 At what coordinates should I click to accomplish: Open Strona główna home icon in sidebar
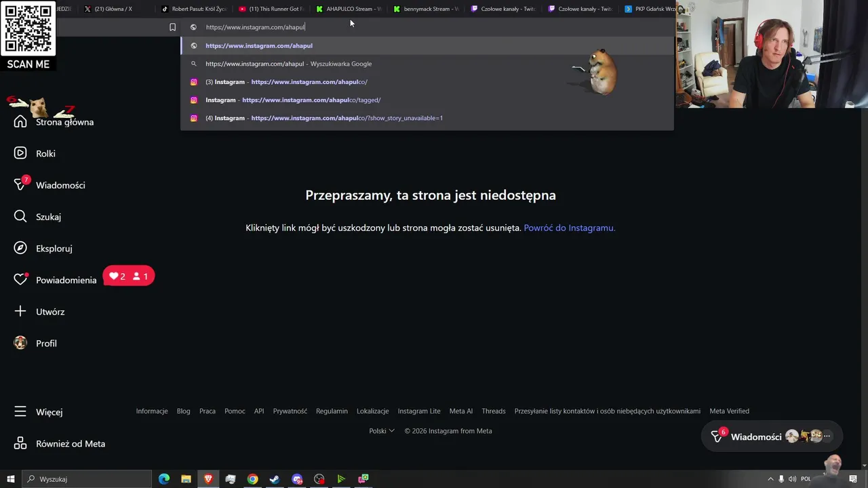pos(20,122)
